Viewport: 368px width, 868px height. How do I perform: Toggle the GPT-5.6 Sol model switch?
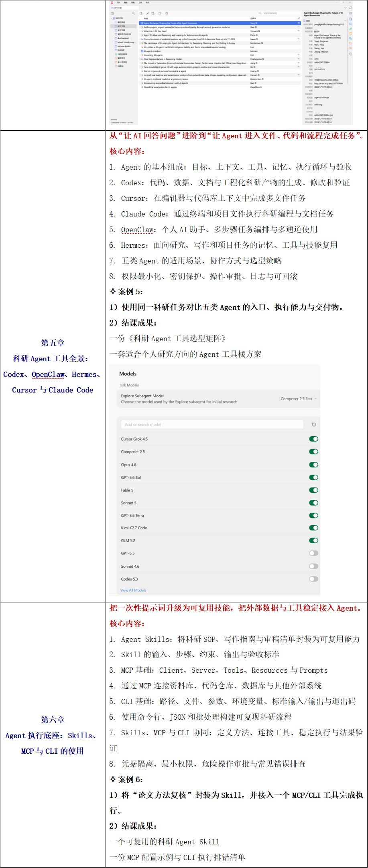(x=314, y=478)
